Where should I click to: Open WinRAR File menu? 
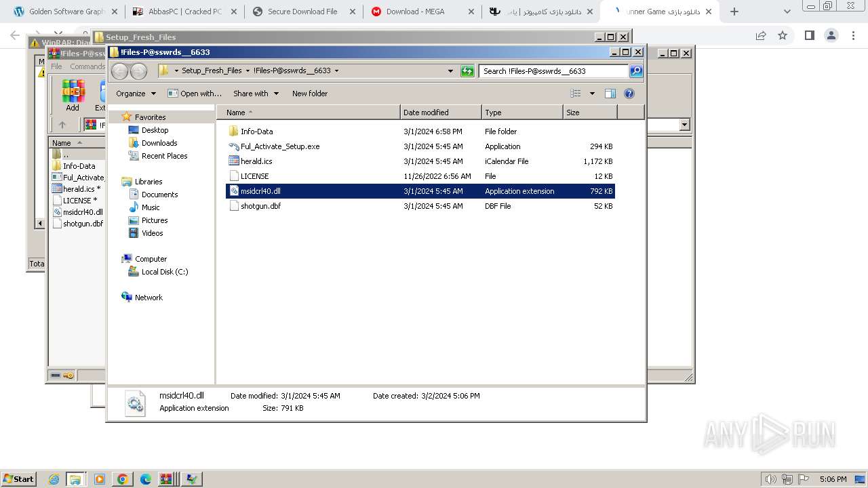(56, 66)
